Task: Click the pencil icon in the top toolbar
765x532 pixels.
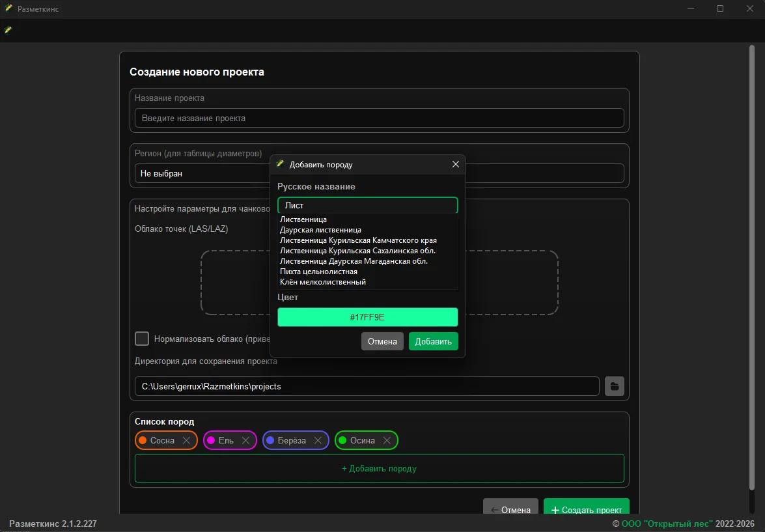Action: 8,29
